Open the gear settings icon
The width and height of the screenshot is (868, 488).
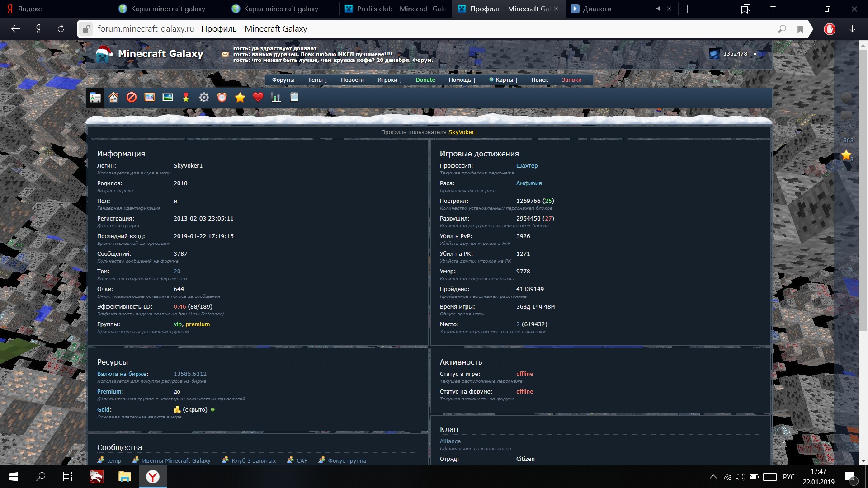[x=204, y=97]
